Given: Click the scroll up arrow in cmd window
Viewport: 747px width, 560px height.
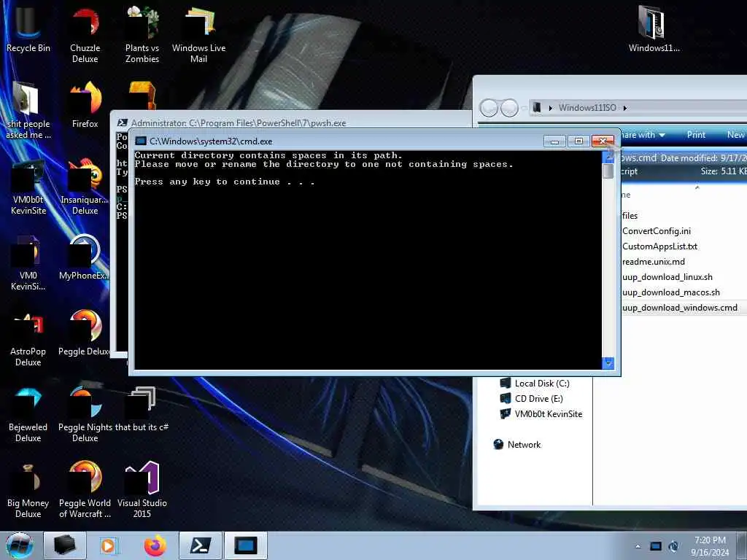Looking at the screenshot, I should (x=608, y=157).
